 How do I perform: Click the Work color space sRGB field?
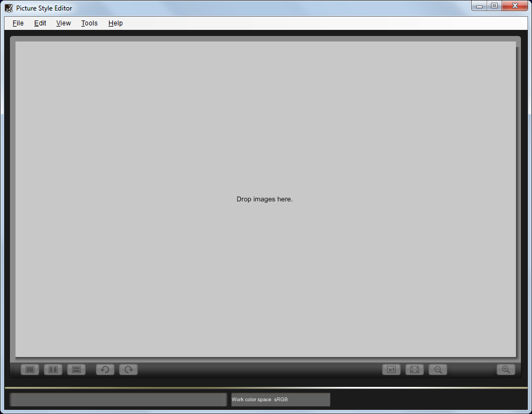tap(281, 400)
